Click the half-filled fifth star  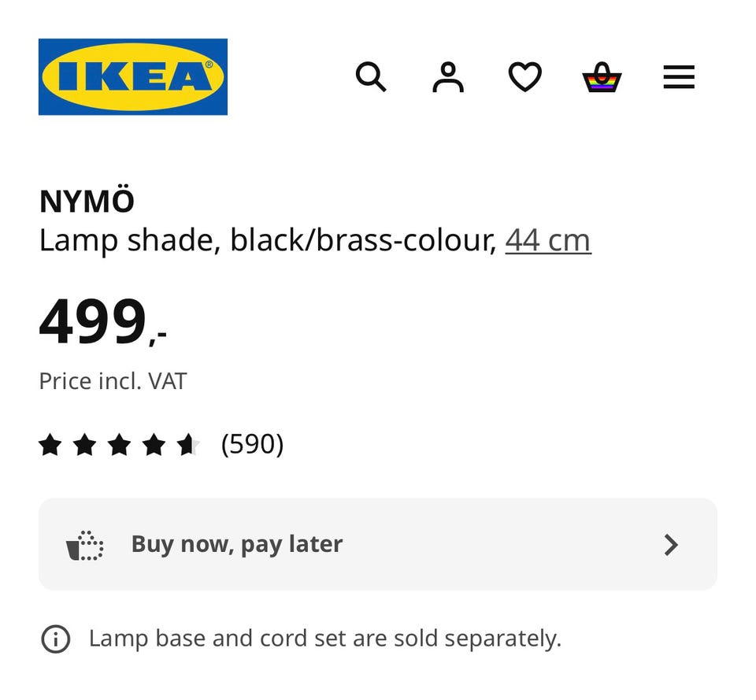point(187,446)
